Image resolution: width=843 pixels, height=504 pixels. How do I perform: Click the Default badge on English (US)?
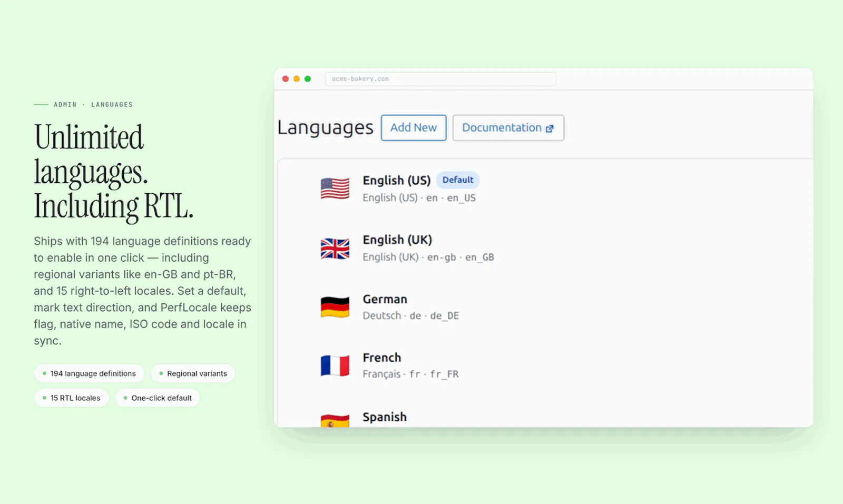click(458, 180)
